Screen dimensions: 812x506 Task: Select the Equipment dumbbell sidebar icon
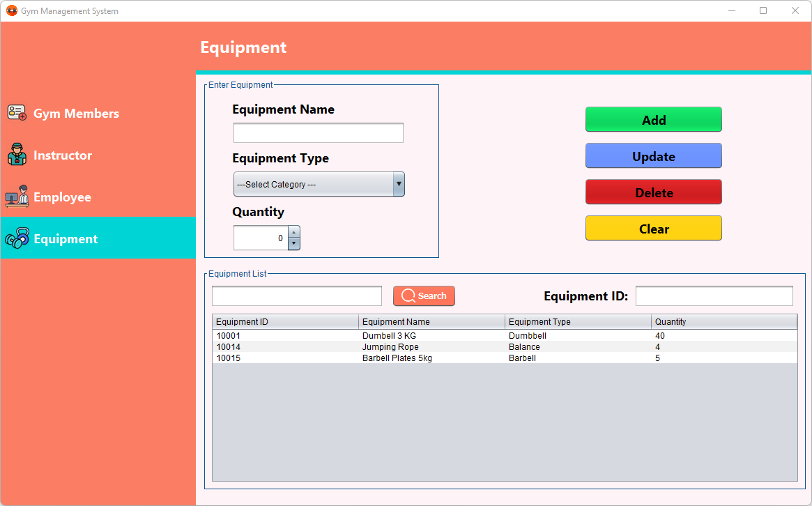pyautogui.click(x=17, y=238)
